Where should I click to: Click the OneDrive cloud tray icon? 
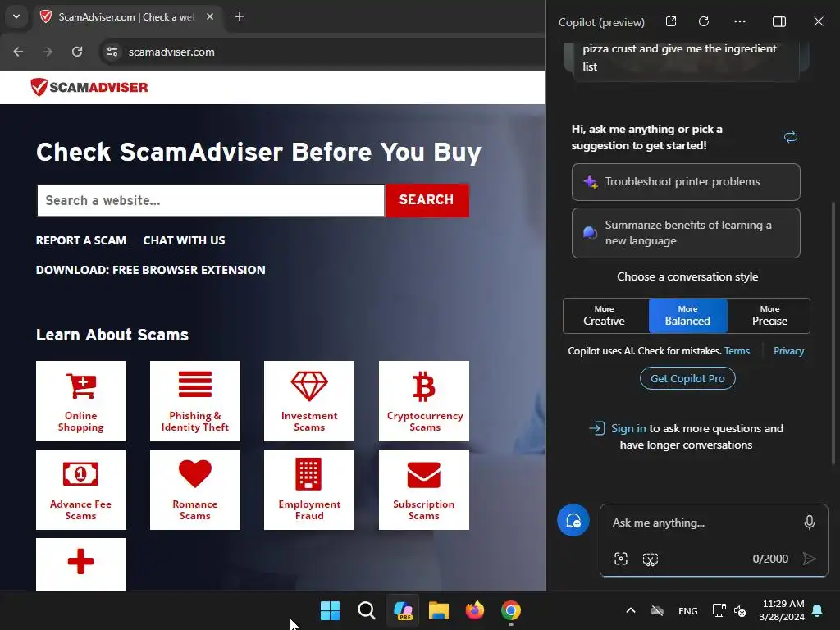point(657,610)
